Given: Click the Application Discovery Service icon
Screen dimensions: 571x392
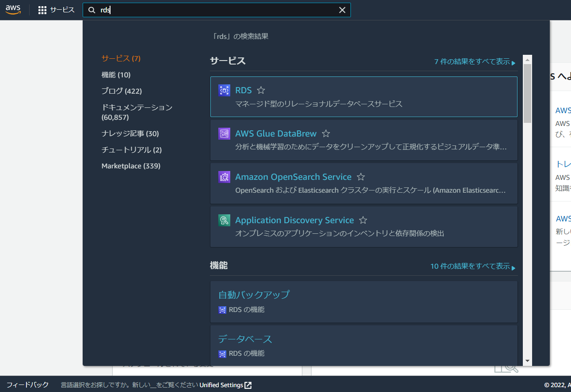Looking at the screenshot, I should coord(224,220).
